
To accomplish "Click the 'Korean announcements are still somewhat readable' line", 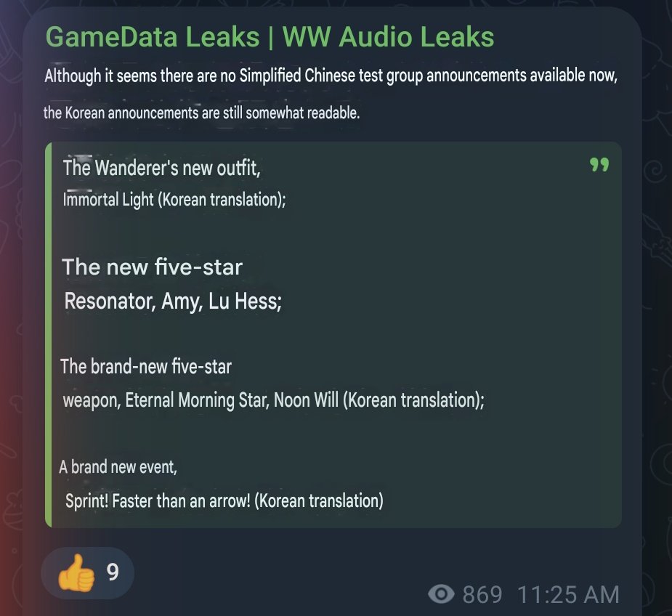I will click(x=201, y=113).
